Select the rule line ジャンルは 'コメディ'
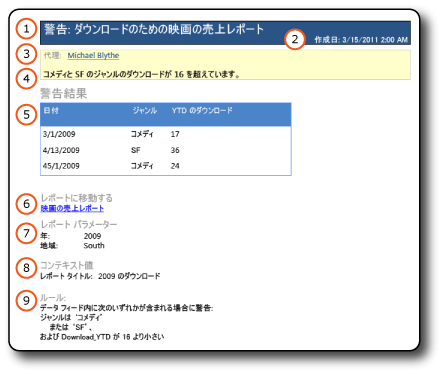 [71, 317]
